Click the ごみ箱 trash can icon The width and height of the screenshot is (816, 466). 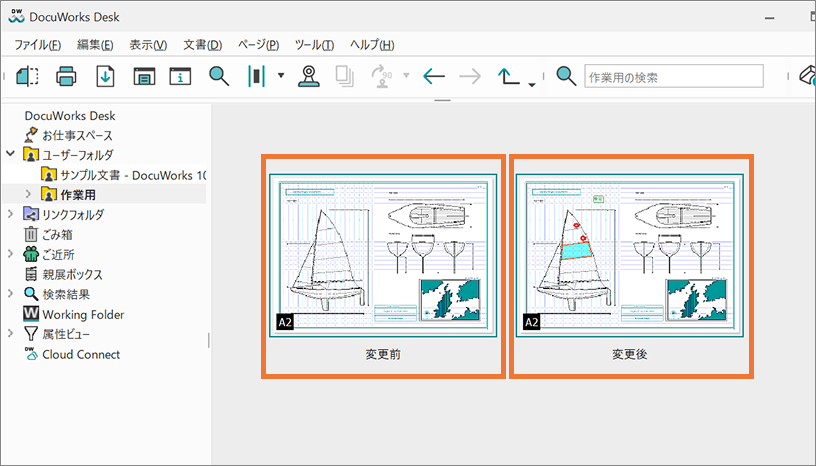[x=31, y=234]
